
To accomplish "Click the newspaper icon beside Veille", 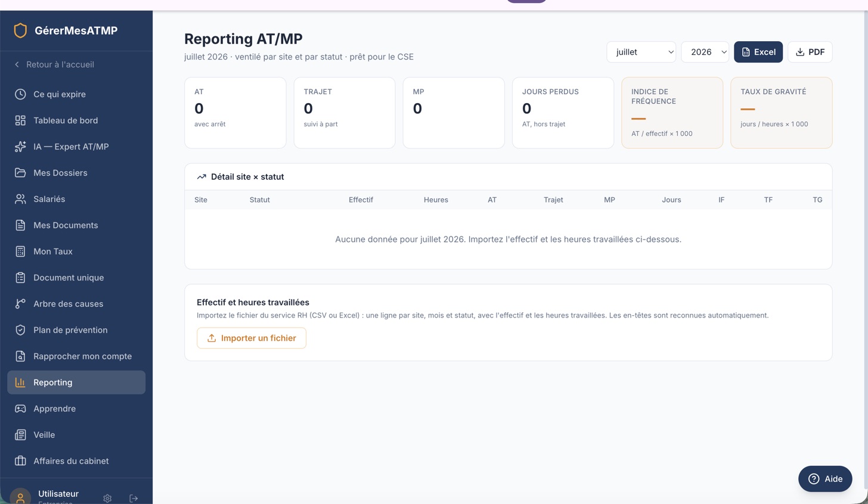I will tap(20, 435).
